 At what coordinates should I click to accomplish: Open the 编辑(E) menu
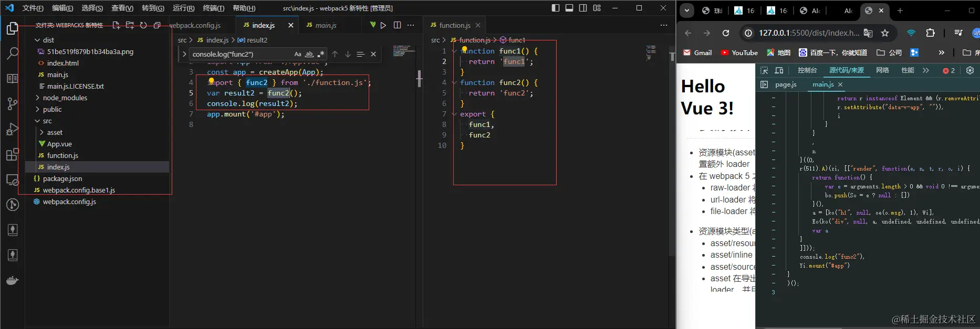pyautogui.click(x=62, y=8)
